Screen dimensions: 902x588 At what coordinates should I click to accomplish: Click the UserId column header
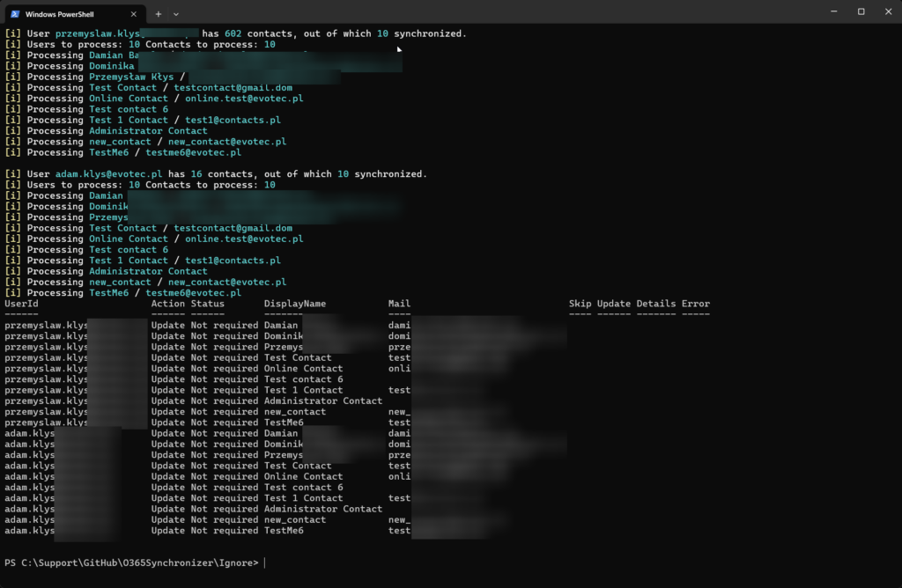[x=21, y=304]
